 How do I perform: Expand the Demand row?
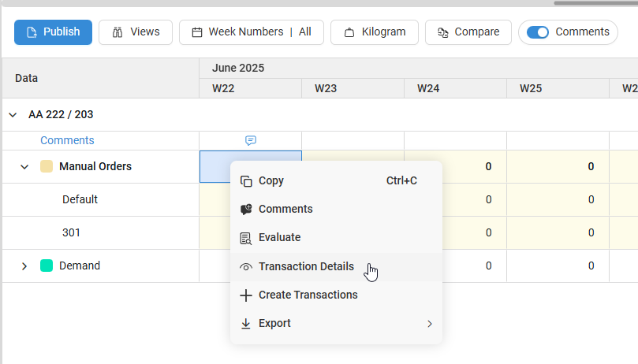pyautogui.click(x=24, y=266)
